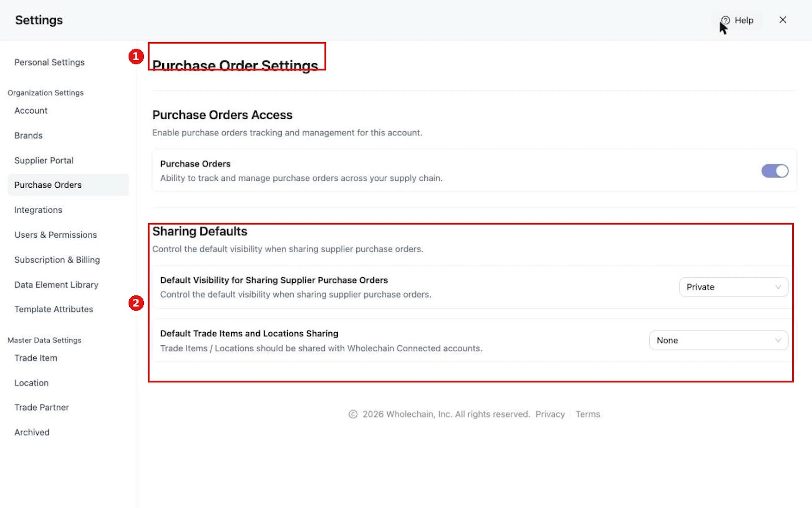Screen dimensions: 812x508
Task: Close the Settings panel
Action: click(x=782, y=20)
